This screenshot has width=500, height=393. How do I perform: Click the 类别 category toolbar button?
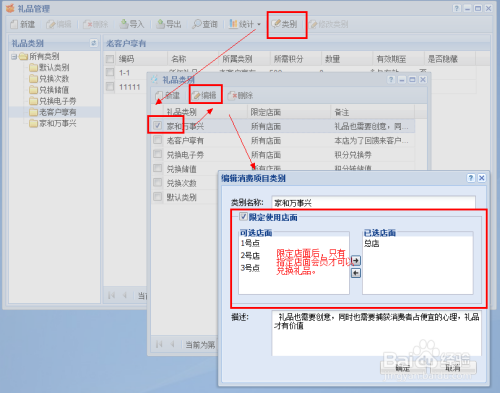click(284, 24)
